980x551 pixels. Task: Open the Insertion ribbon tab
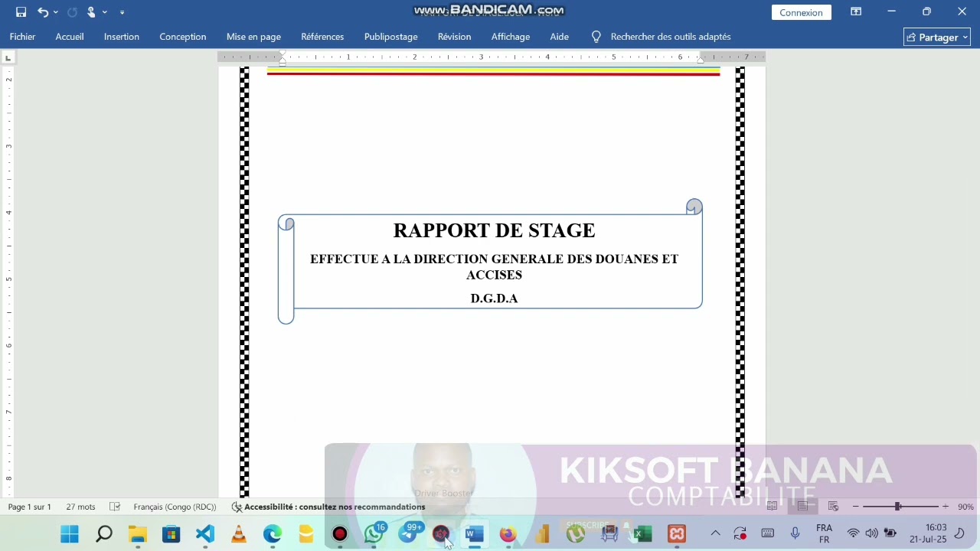click(122, 37)
